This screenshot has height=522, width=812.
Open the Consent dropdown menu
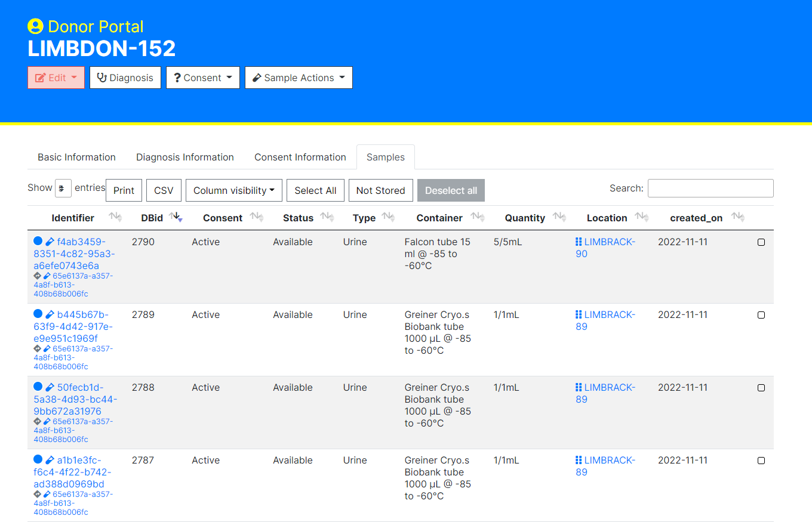(x=202, y=77)
